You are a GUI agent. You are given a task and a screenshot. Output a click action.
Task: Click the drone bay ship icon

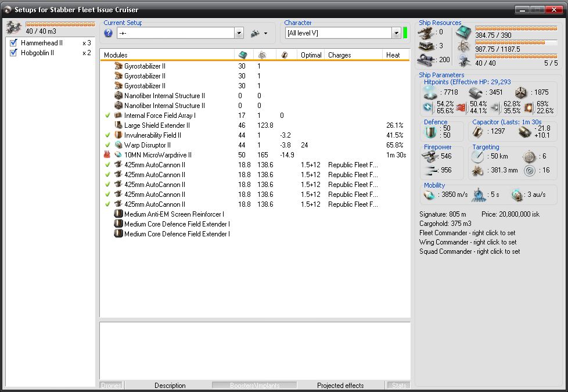click(14, 27)
